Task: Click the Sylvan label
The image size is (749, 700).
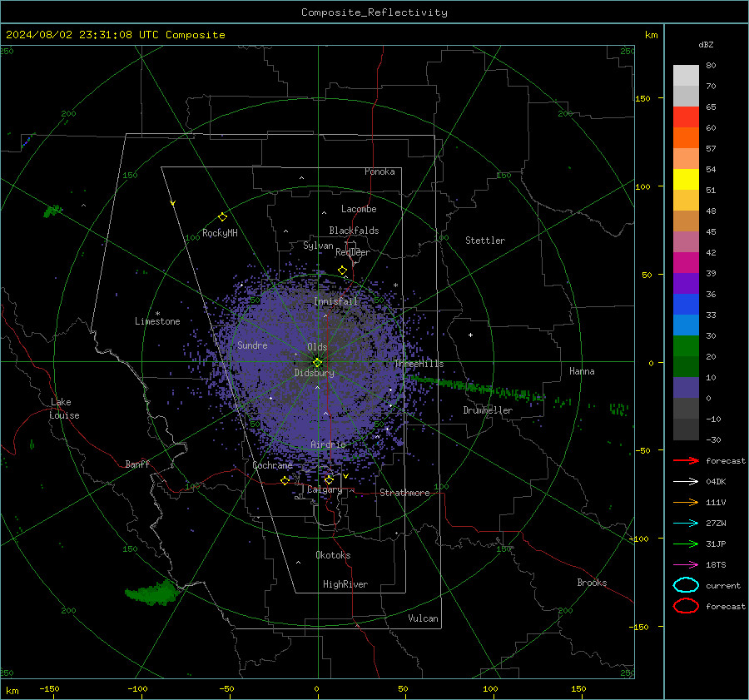Action: pyautogui.click(x=318, y=246)
